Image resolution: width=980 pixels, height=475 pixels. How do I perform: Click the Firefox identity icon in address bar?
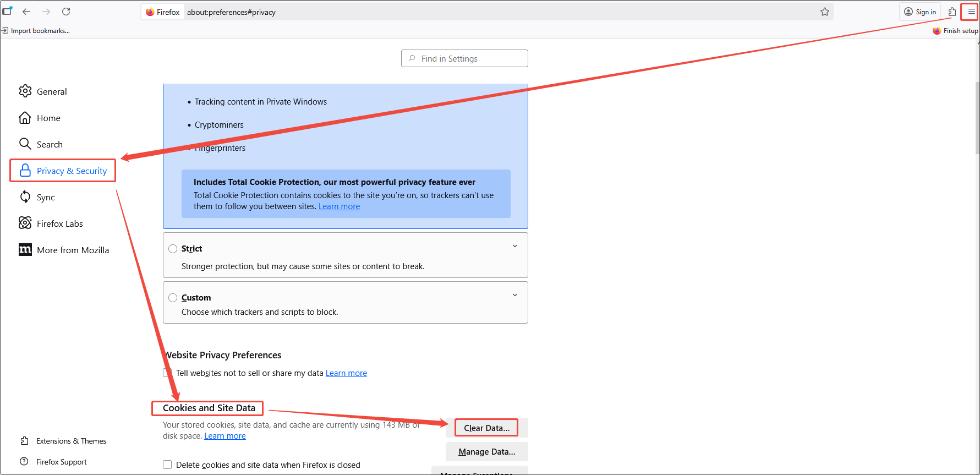163,12
